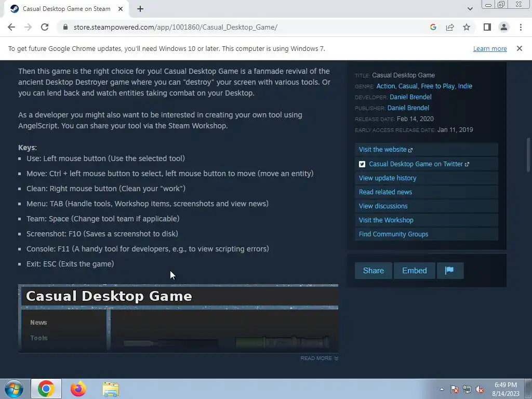
Task: Click the page vertical scrollbar thumb
Action: pos(528,154)
